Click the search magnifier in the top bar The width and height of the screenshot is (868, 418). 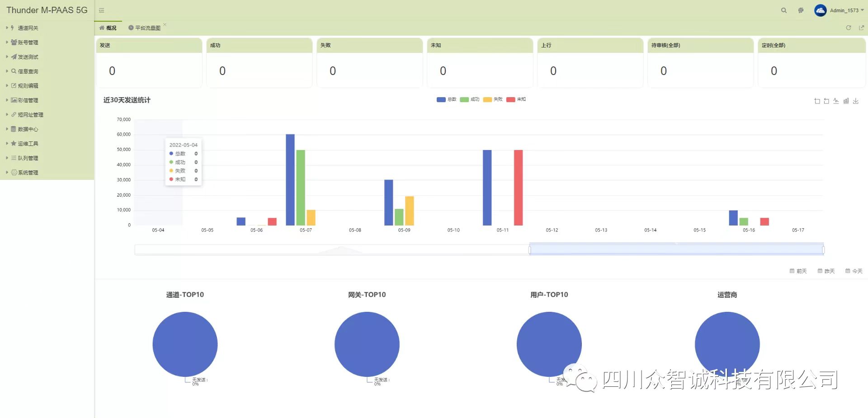tap(784, 10)
